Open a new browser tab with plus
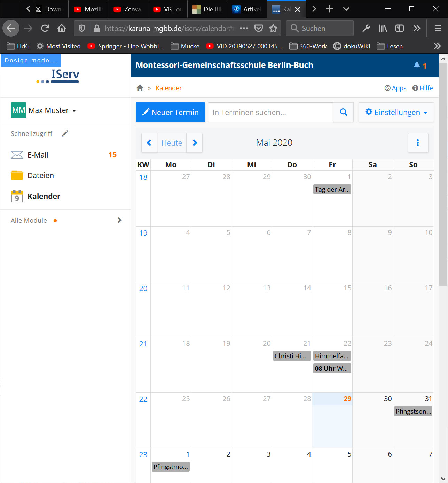 point(330,9)
